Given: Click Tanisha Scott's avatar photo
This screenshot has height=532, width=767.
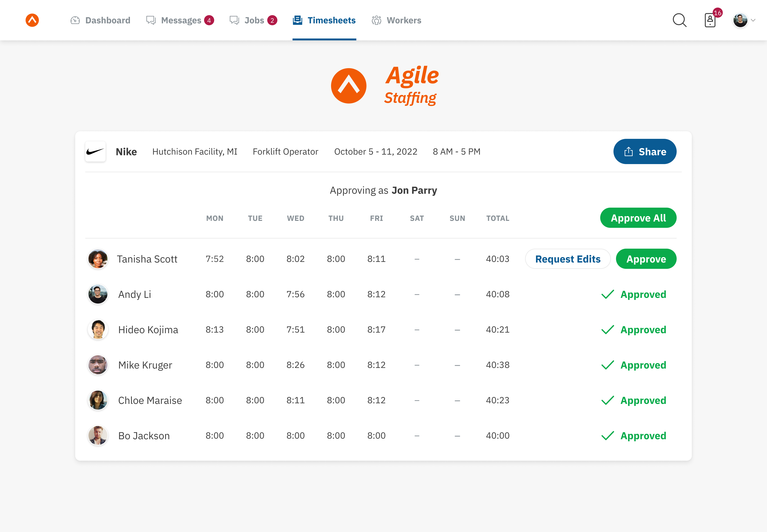Looking at the screenshot, I should click(98, 259).
